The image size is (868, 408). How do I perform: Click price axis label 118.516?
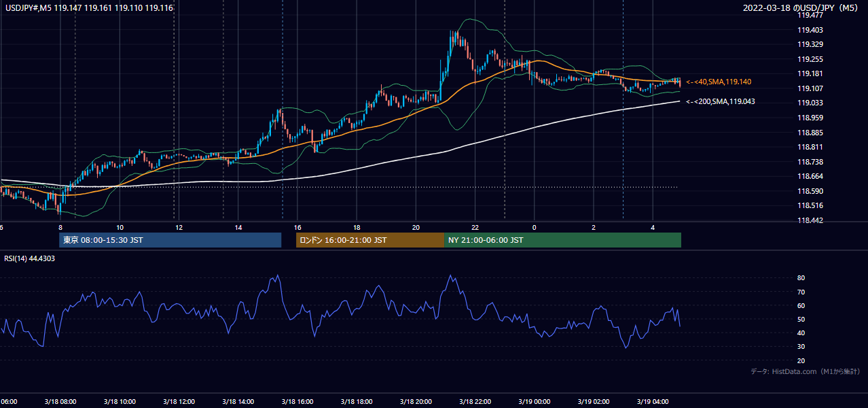(810, 205)
